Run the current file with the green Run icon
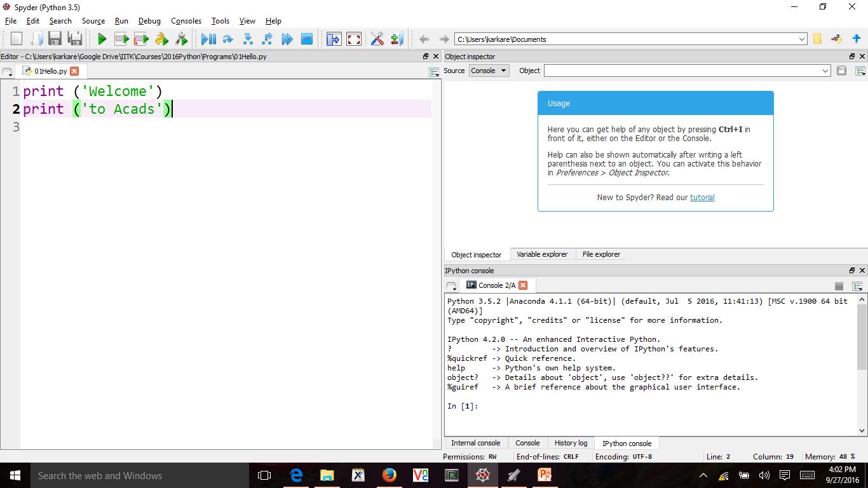This screenshot has width=868, height=488. pos(102,38)
